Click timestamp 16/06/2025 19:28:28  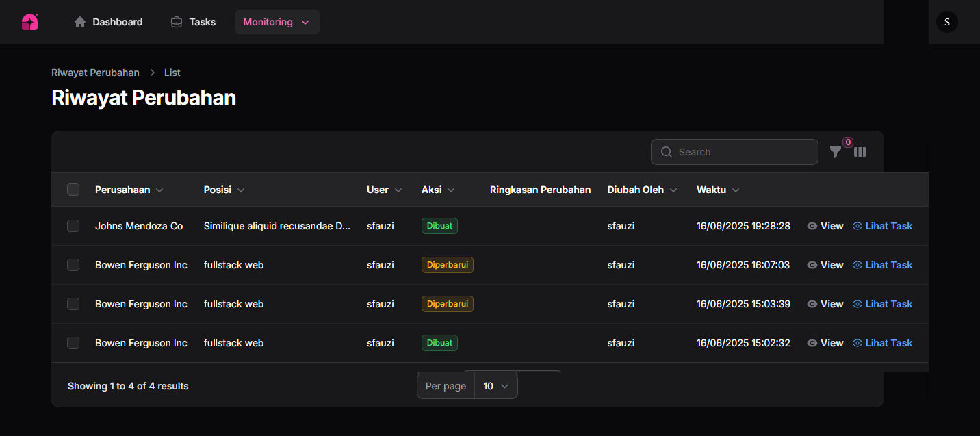pos(743,226)
